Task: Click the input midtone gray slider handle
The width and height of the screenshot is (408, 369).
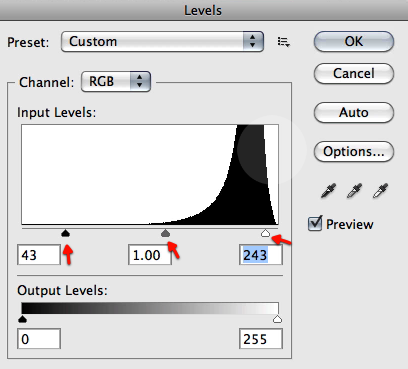Action: pos(165,233)
